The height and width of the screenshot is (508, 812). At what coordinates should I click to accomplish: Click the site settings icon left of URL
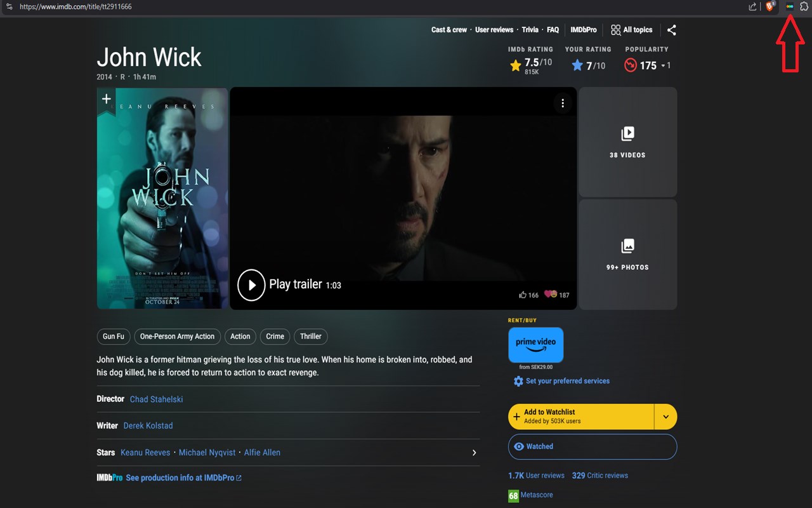[x=10, y=6]
